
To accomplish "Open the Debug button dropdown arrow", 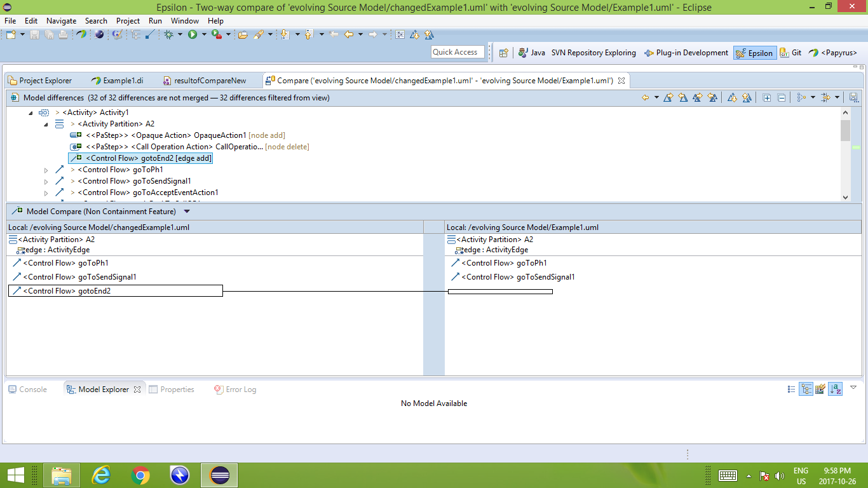I will 180,34.
